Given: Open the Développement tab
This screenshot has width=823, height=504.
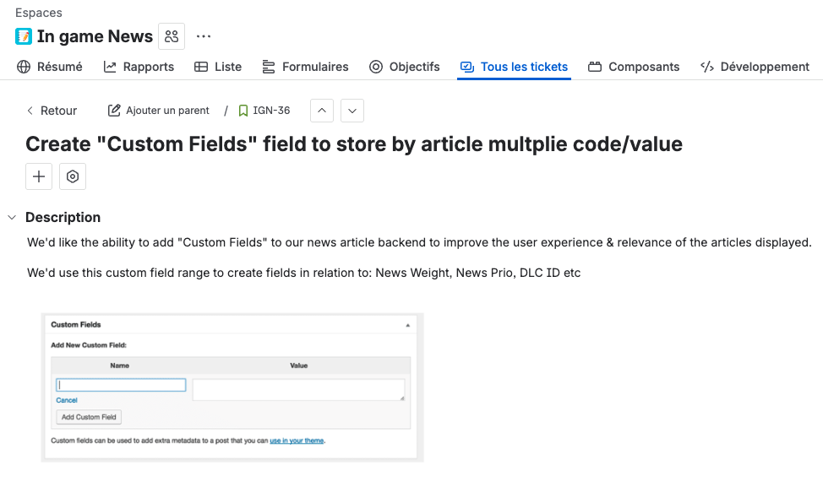Looking at the screenshot, I should click(755, 67).
